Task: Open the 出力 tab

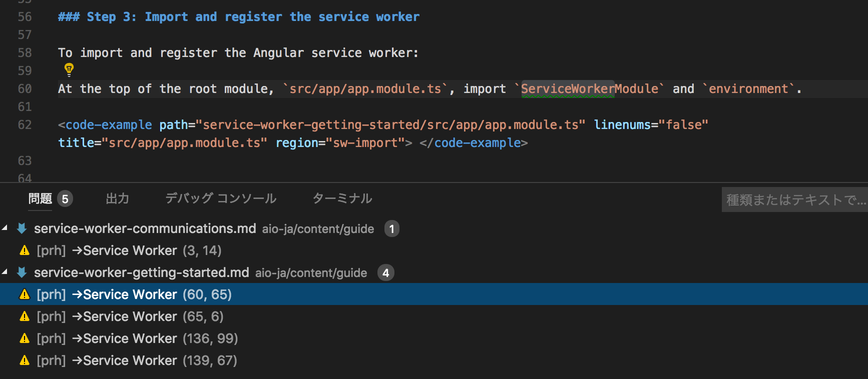Action: (118, 198)
